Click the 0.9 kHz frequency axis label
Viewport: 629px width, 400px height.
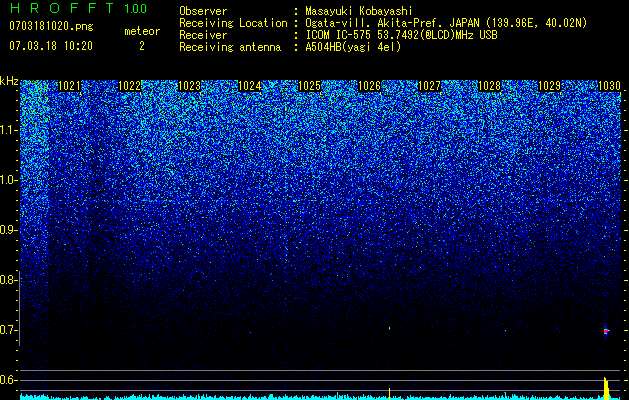(x=8, y=230)
